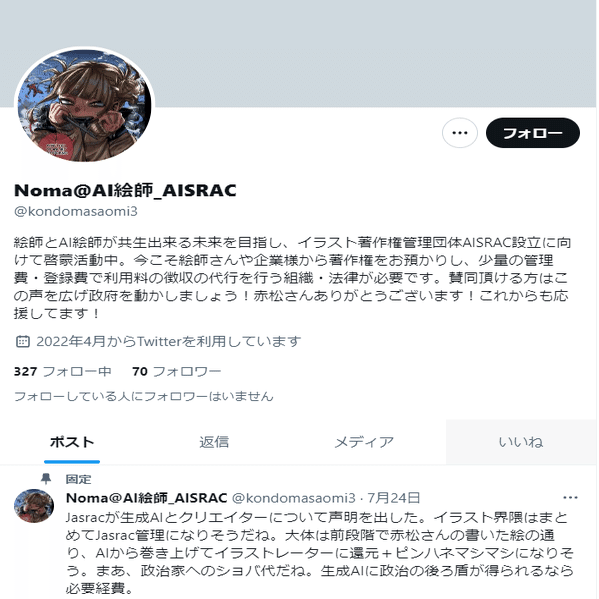Click the gray header banner image
The height and width of the screenshot is (599, 599).
click(x=298, y=53)
